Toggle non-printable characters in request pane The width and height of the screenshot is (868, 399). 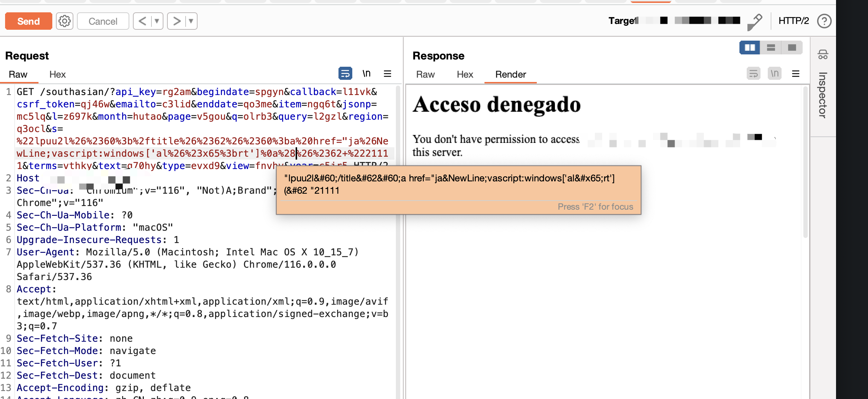click(x=366, y=74)
